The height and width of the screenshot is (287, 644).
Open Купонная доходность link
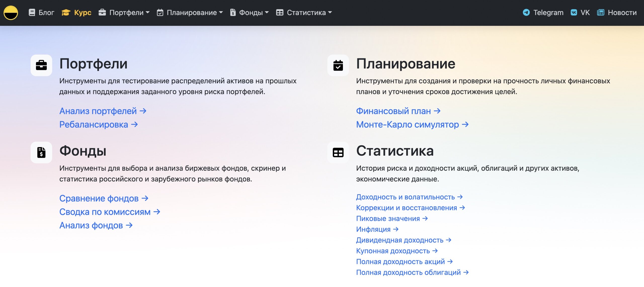pos(397,251)
